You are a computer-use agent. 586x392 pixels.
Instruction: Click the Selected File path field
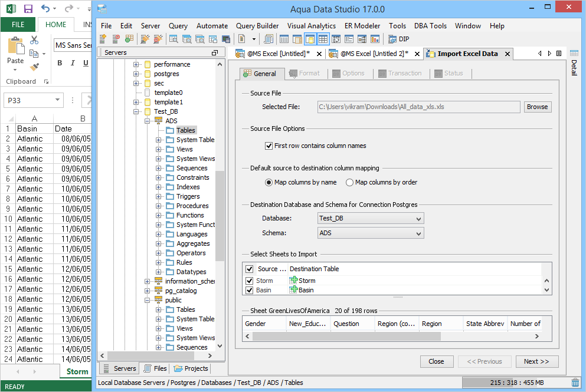tap(418, 107)
